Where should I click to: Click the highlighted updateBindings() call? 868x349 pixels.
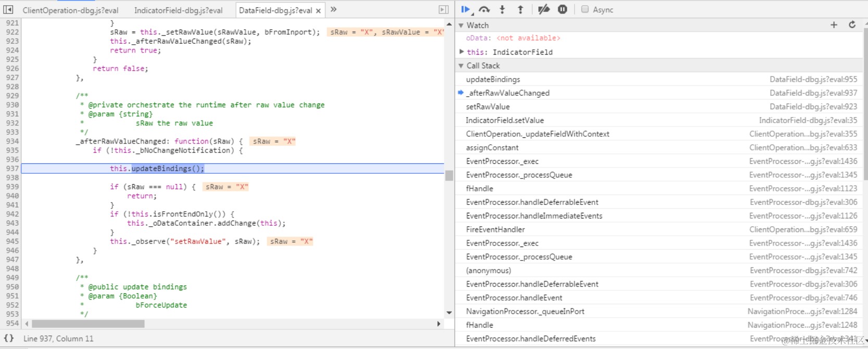pyautogui.click(x=168, y=169)
